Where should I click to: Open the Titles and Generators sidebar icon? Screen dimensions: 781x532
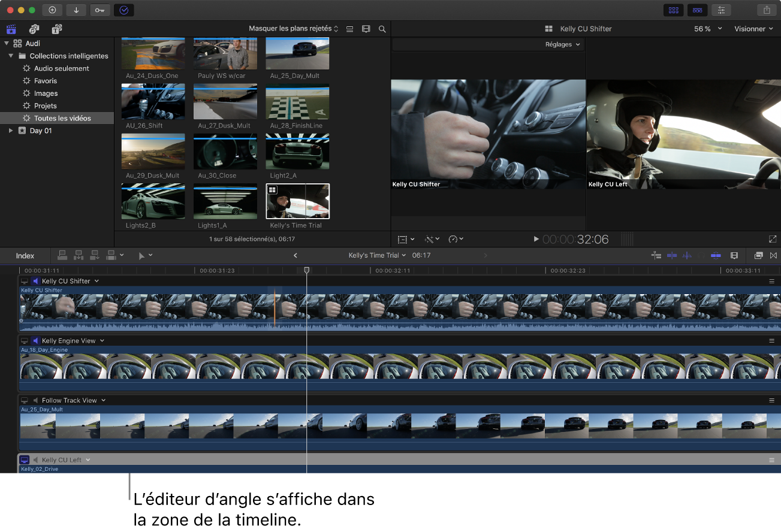(x=57, y=29)
